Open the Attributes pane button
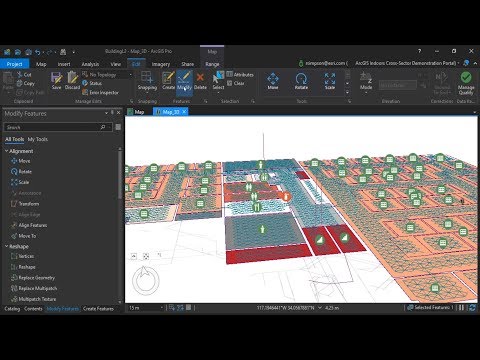 tap(240, 74)
